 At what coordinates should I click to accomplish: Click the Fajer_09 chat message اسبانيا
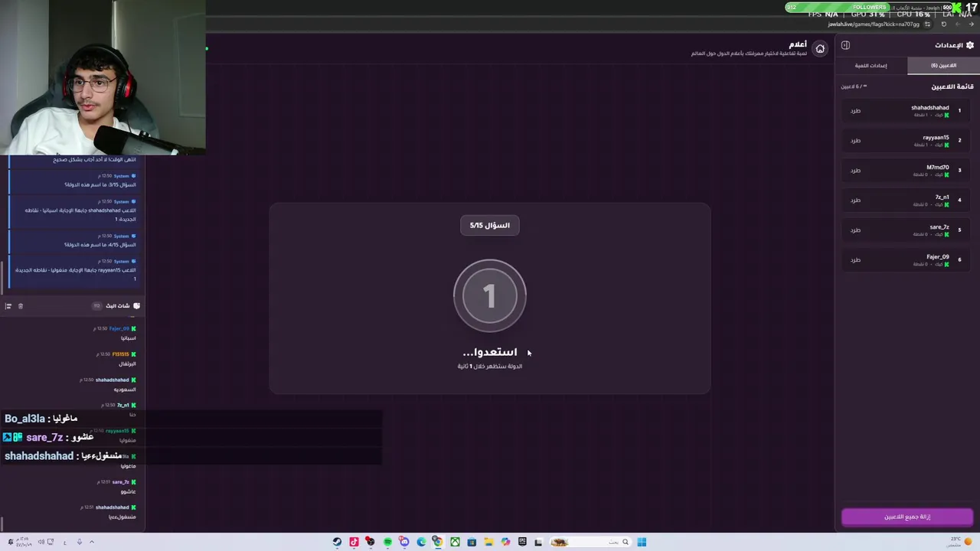(x=128, y=338)
